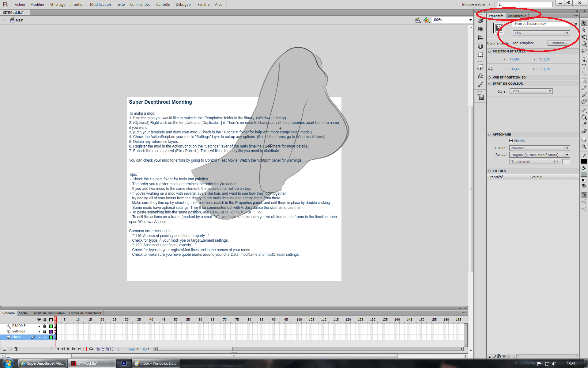Toggle visibility dot of README layer
Screen dimensions: 588x368
tap(39, 326)
